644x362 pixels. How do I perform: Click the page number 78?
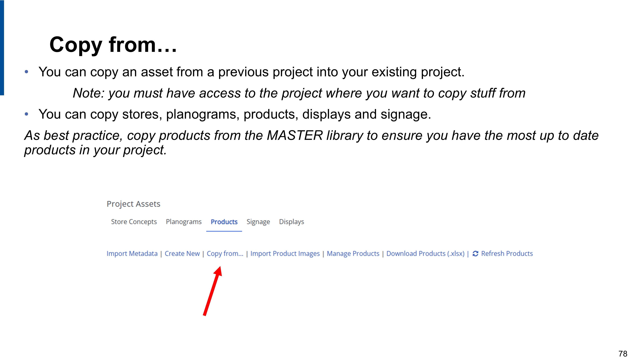[622, 353]
